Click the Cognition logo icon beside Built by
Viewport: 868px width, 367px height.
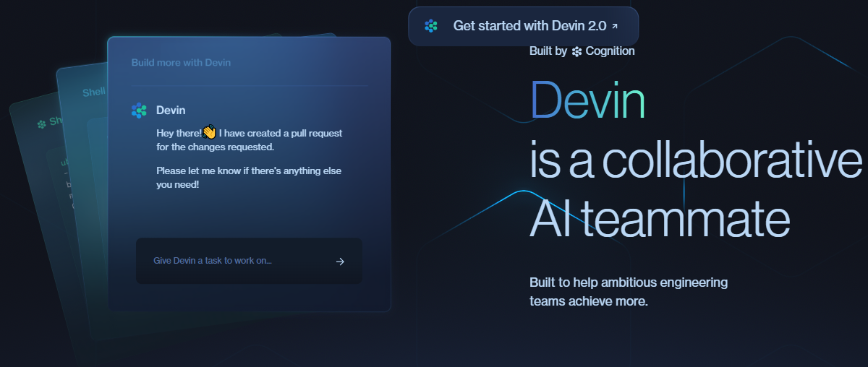click(x=576, y=51)
